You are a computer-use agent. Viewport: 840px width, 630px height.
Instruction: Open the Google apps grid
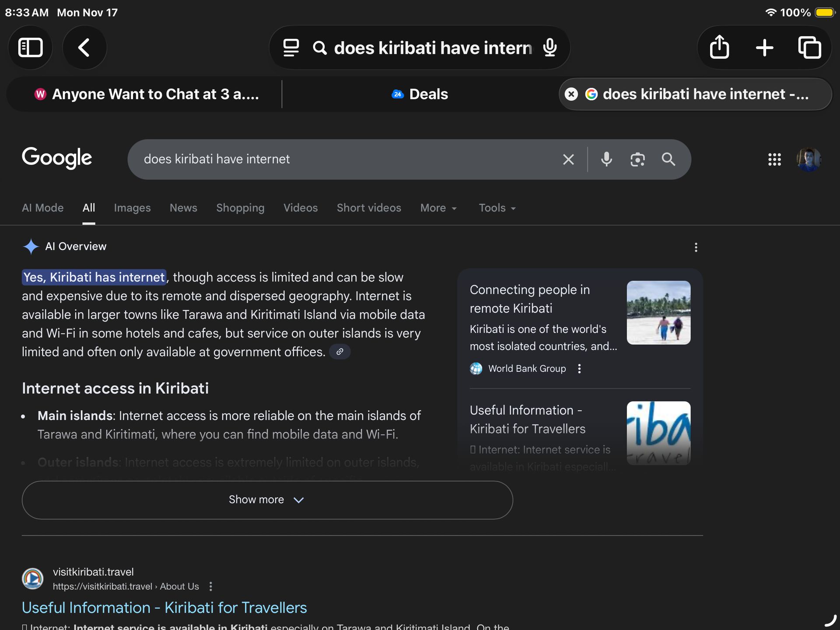click(774, 159)
